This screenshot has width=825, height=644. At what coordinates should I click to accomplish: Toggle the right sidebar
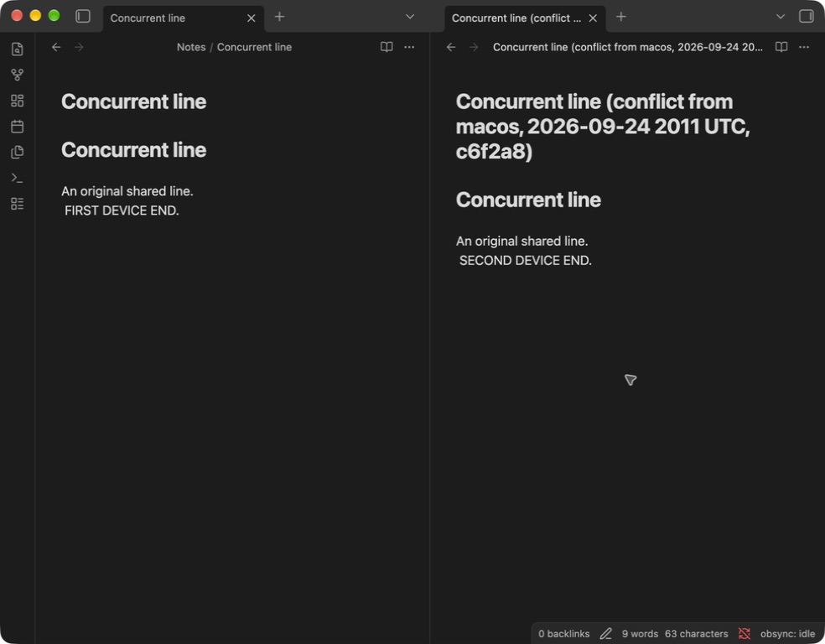point(806,16)
